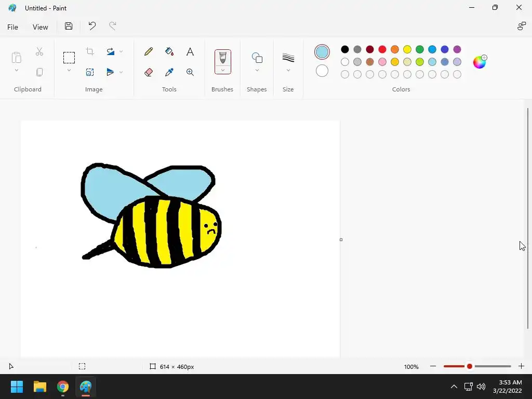Click the share icon at top right
Image resolution: width=532 pixels, height=399 pixels.
521,26
